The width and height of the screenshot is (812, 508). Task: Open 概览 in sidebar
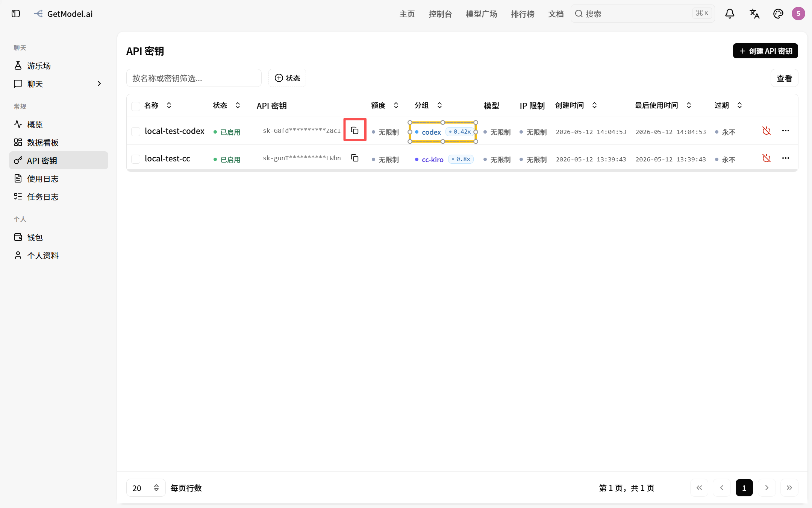click(x=59, y=124)
